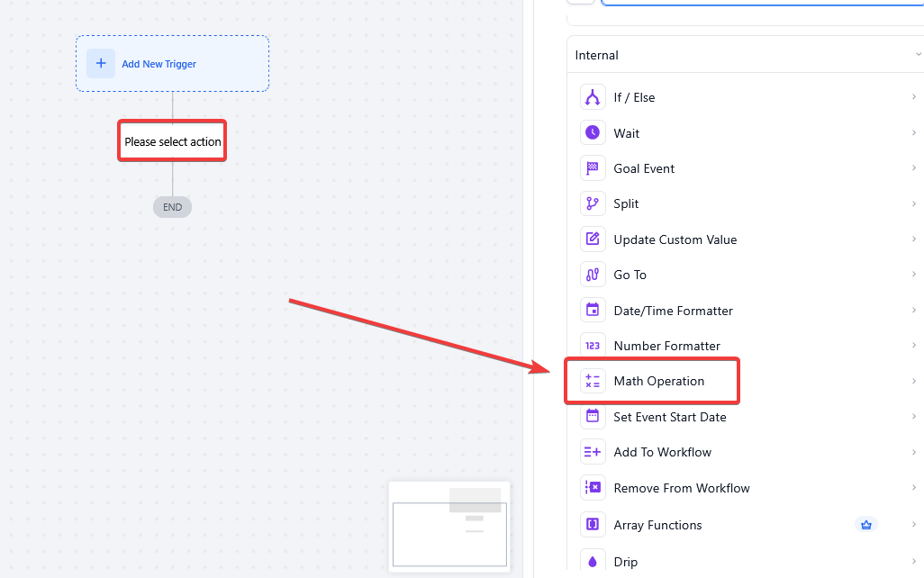Click the Update Custom Value pencil icon

(x=593, y=239)
